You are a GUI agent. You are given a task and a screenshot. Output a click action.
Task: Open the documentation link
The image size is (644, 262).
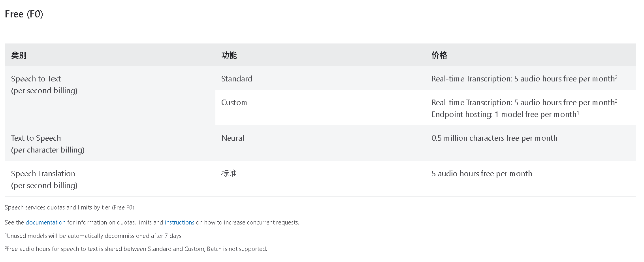tap(45, 222)
